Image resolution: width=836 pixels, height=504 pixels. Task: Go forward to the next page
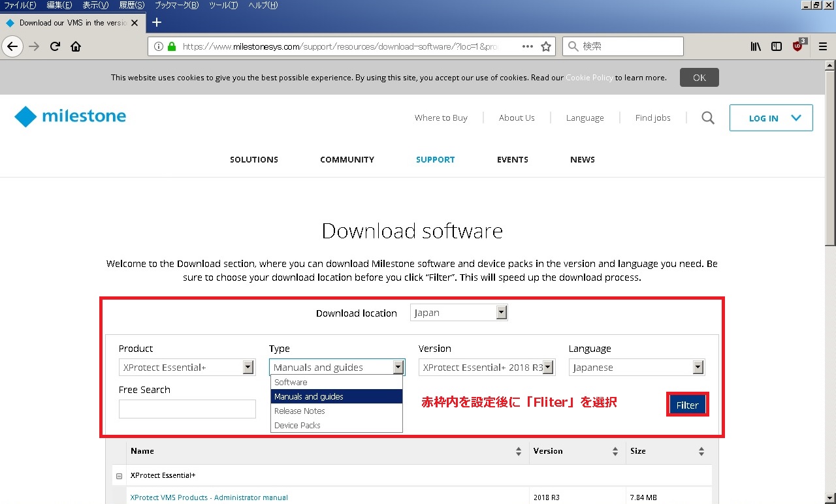[x=35, y=46]
